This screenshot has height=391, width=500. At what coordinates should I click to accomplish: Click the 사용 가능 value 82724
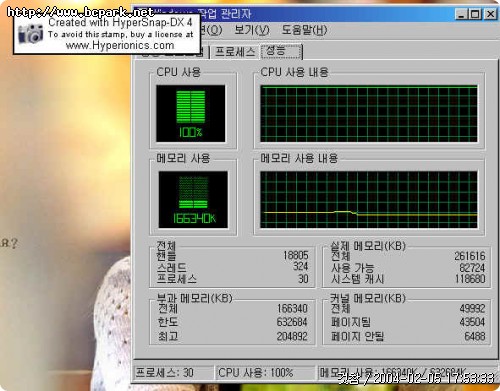[x=472, y=268]
